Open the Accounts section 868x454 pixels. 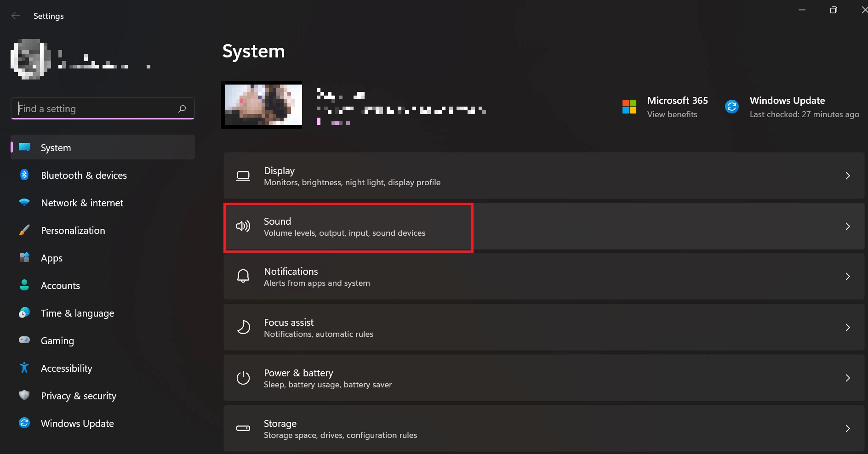point(60,285)
